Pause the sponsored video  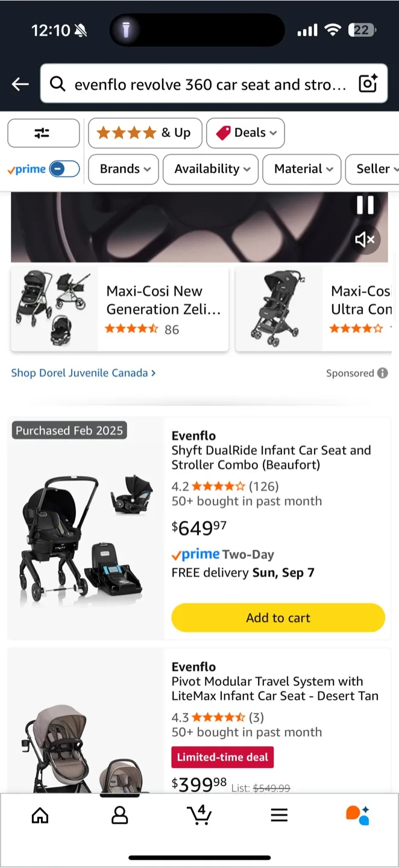point(365,206)
